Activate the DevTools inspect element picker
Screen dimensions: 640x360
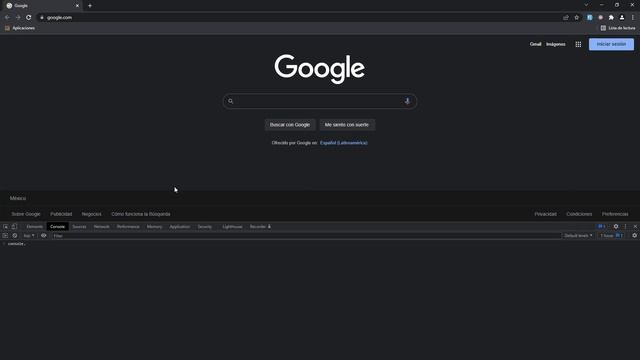tap(5, 227)
